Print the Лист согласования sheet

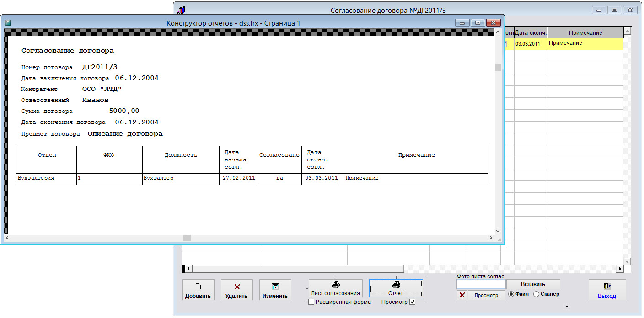[x=335, y=289]
